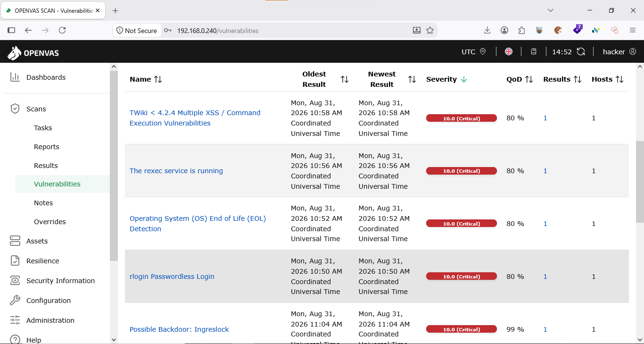Open Administration sliders icon
Screen dimensions: 644x344
[15, 320]
